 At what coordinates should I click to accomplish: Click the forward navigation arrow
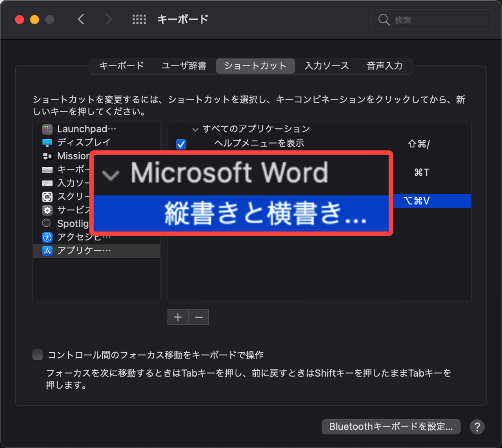pyautogui.click(x=109, y=19)
